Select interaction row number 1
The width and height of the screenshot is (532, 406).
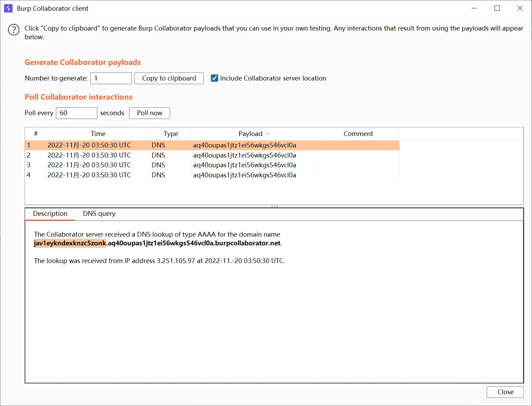[x=212, y=145]
